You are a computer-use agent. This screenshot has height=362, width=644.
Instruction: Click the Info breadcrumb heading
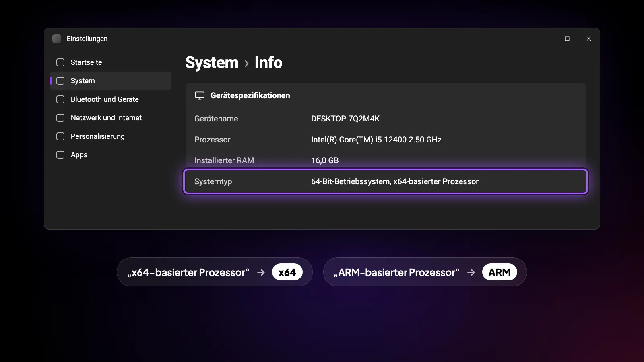(x=268, y=63)
